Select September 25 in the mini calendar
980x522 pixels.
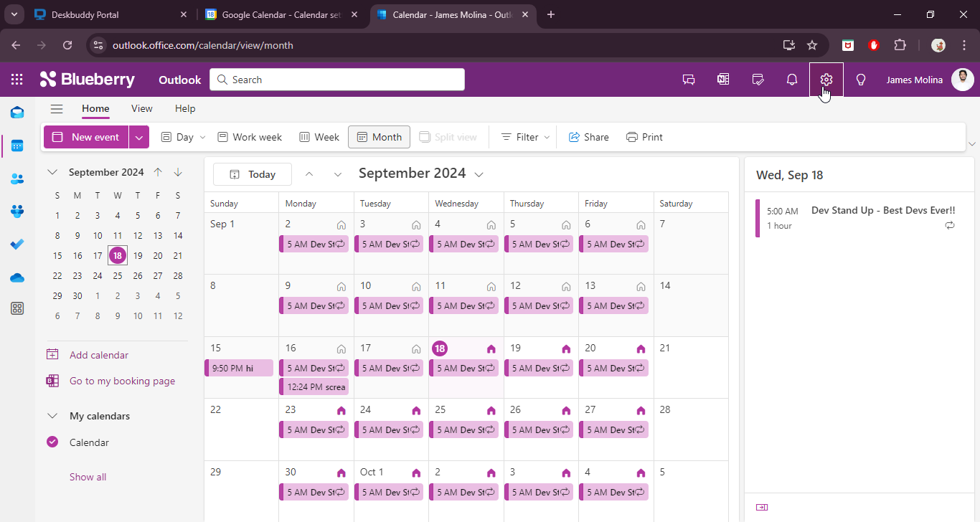pyautogui.click(x=118, y=275)
